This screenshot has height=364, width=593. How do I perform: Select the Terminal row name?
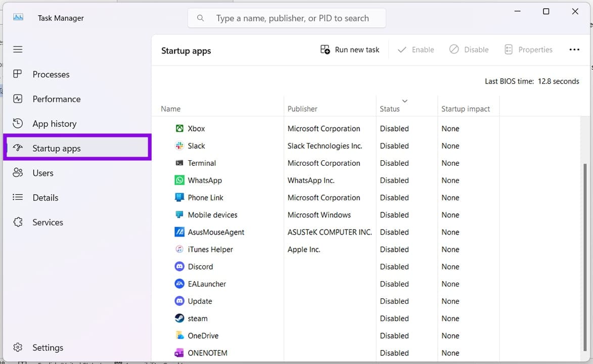click(202, 163)
